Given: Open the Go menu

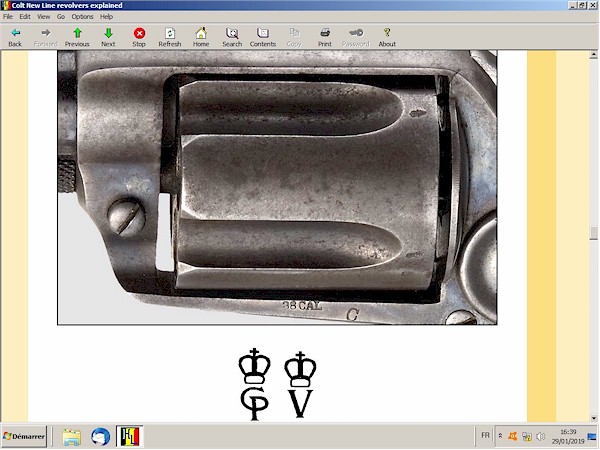Looking at the screenshot, I should click(61, 16).
